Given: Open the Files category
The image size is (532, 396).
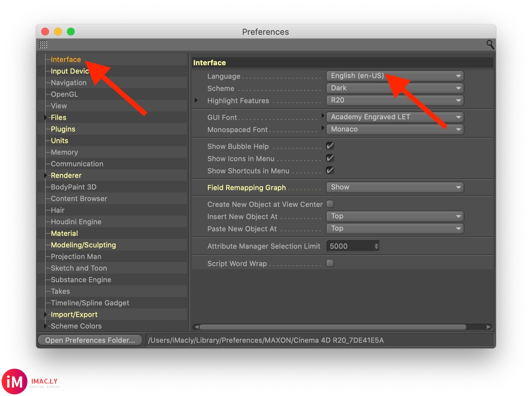Looking at the screenshot, I should (58, 118).
